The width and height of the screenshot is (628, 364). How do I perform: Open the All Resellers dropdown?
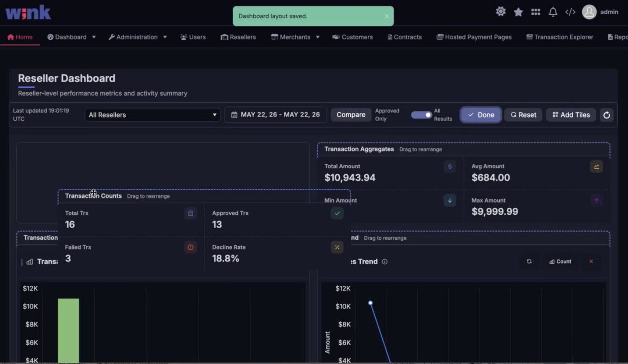coord(153,115)
